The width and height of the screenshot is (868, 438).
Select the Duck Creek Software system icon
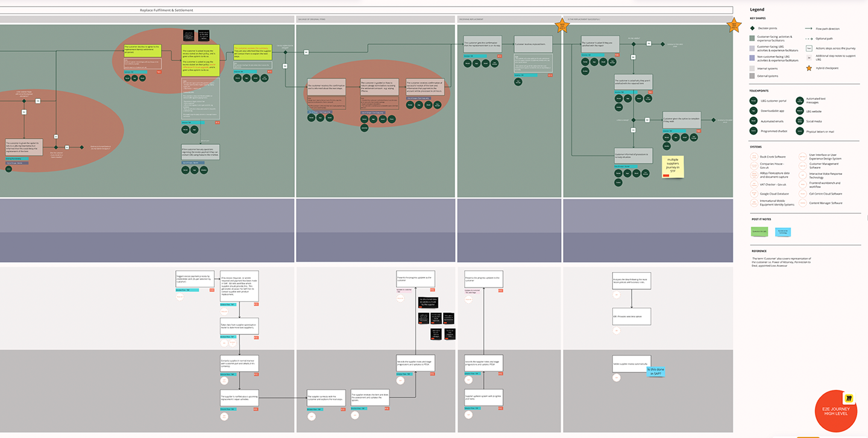pyautogui.click(x=753, y=157)
